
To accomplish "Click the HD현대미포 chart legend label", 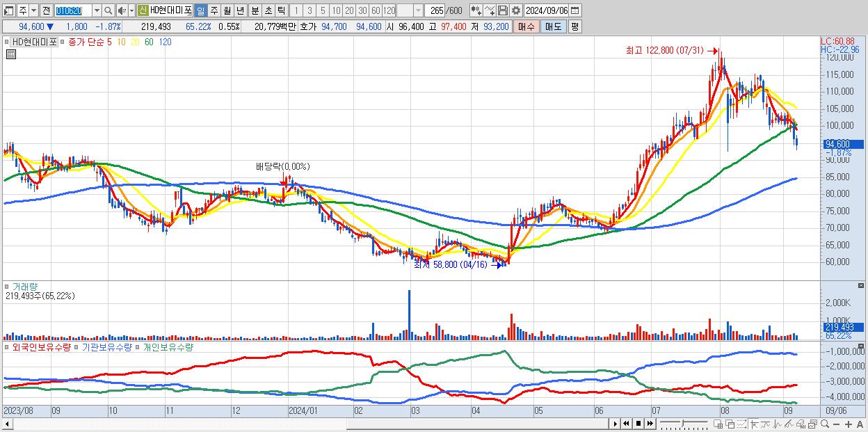I will point(34,42).
